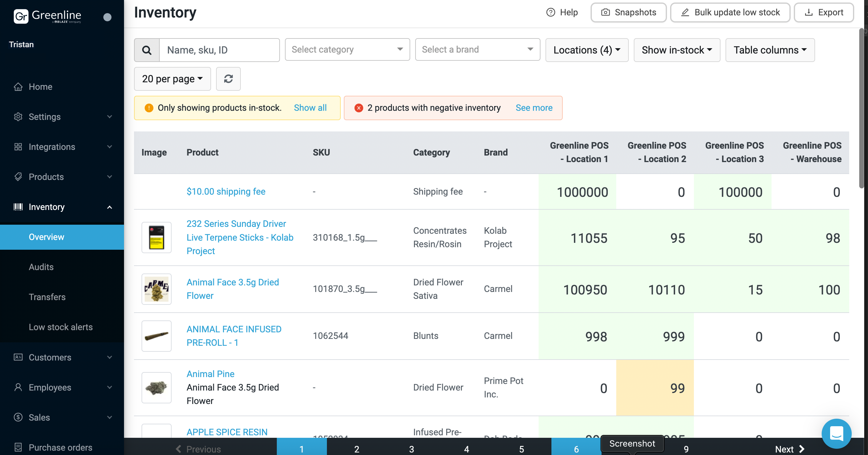Click the orange warning icon in in-stock banner

[x=149, y=108]
